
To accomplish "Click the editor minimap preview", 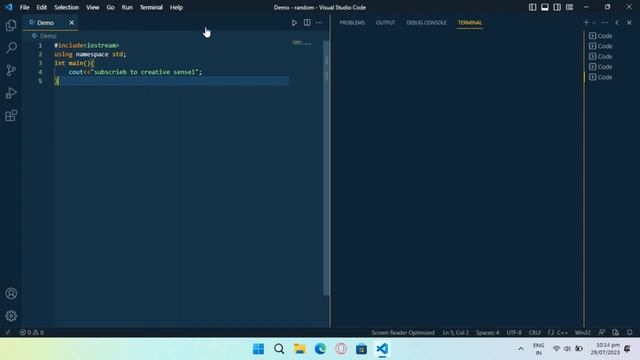I will point(302,42).
